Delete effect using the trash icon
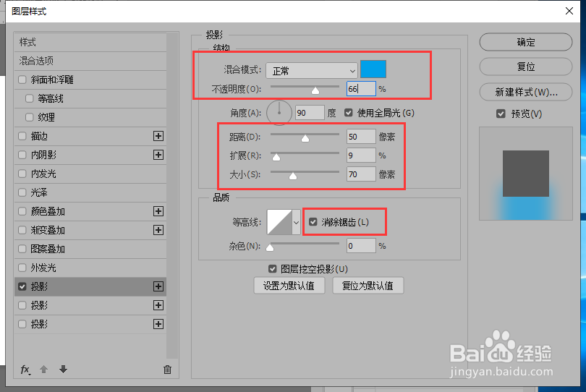586x392 pixels. coord(167,370)
